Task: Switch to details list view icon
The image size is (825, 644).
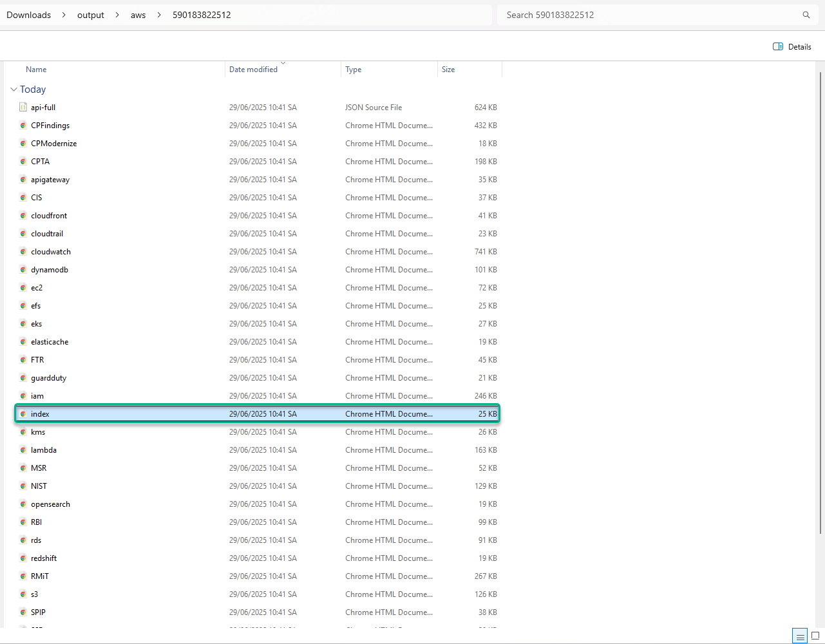Action: coord(800,636)
